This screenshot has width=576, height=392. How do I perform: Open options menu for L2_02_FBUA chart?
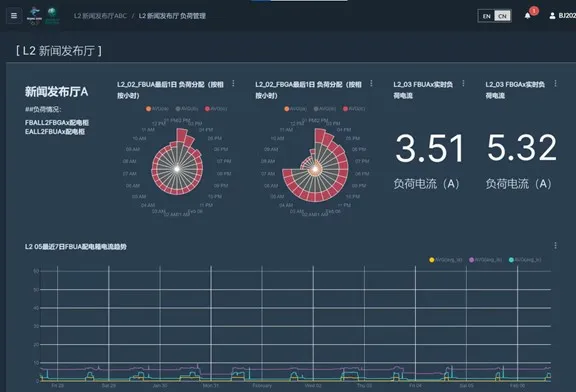pyautogui.click(x=233, y=84)
